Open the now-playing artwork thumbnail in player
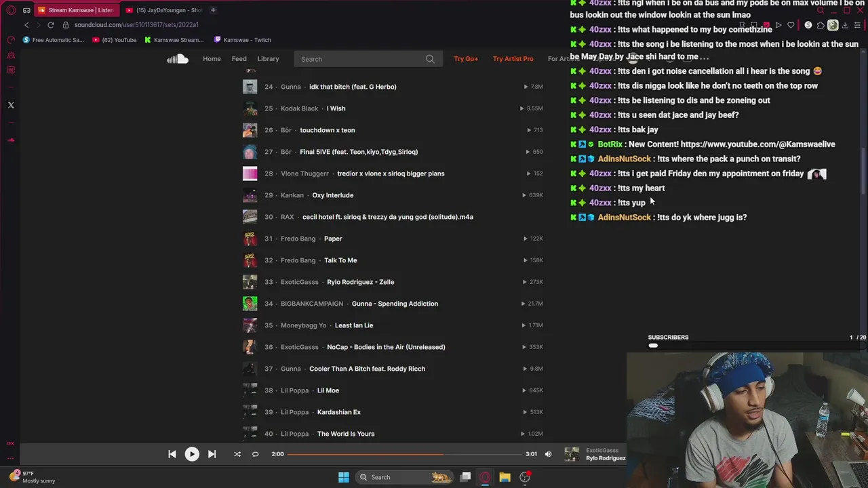The image size is (868, 488). click(x=572, y=454)
